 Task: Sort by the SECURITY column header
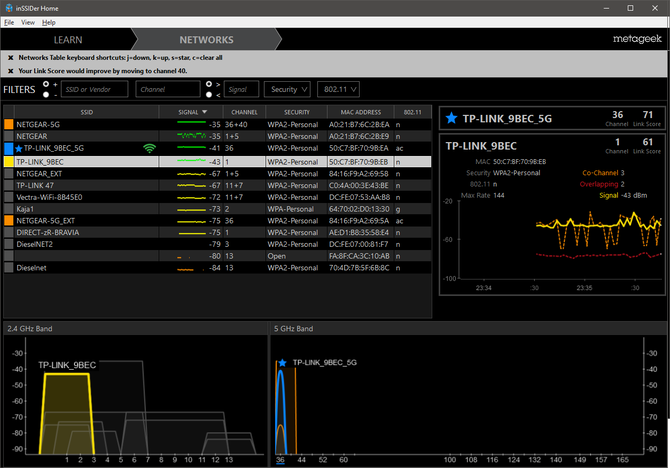coord(297,112)
